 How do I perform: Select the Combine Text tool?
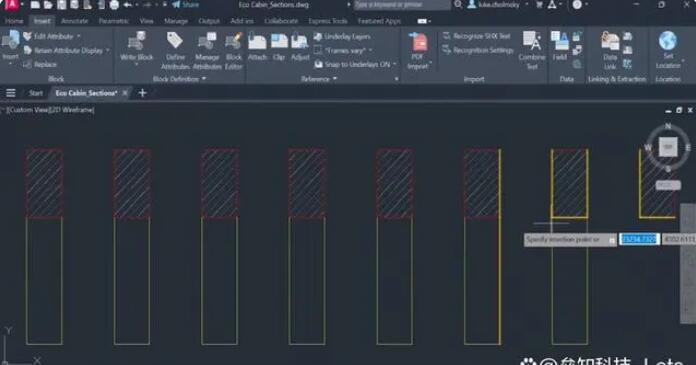pos(532,41)
